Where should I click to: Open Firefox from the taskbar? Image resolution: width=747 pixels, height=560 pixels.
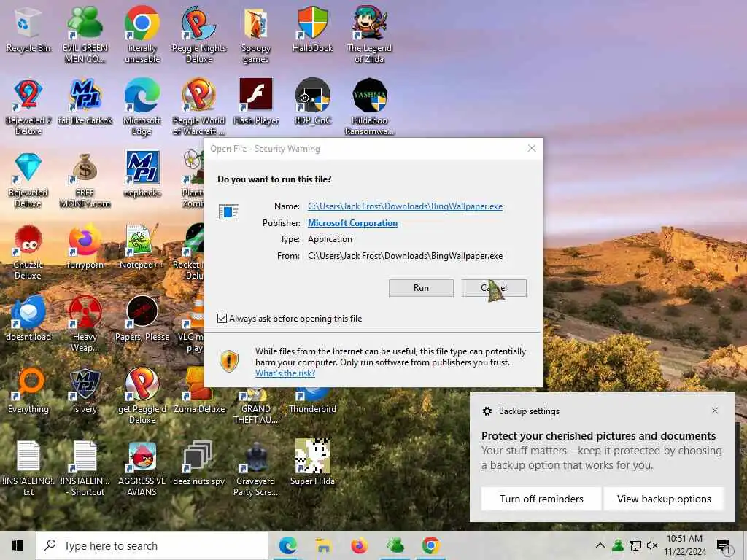click(359, 545)
